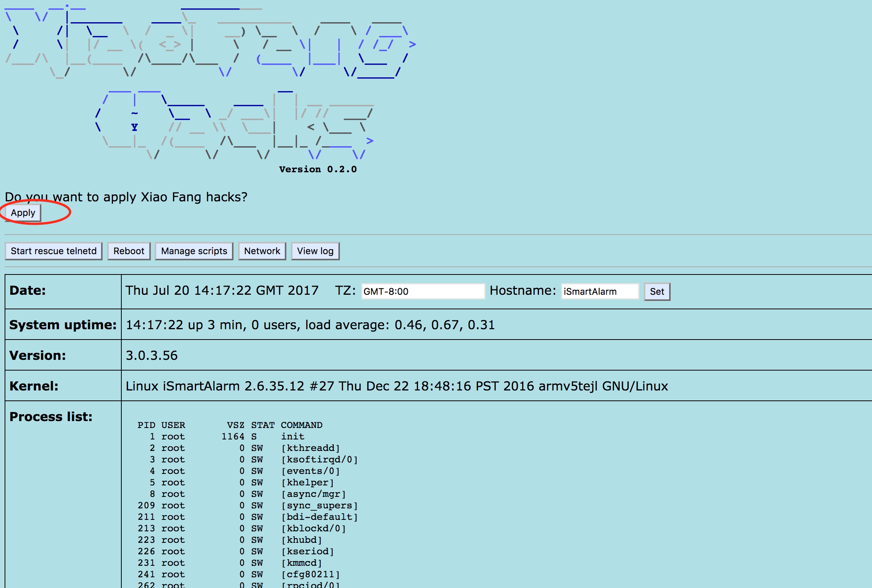The height and width of the screenshot is (588, 872).
Task: Set the timezone and hostname
Action: [657, 292]
